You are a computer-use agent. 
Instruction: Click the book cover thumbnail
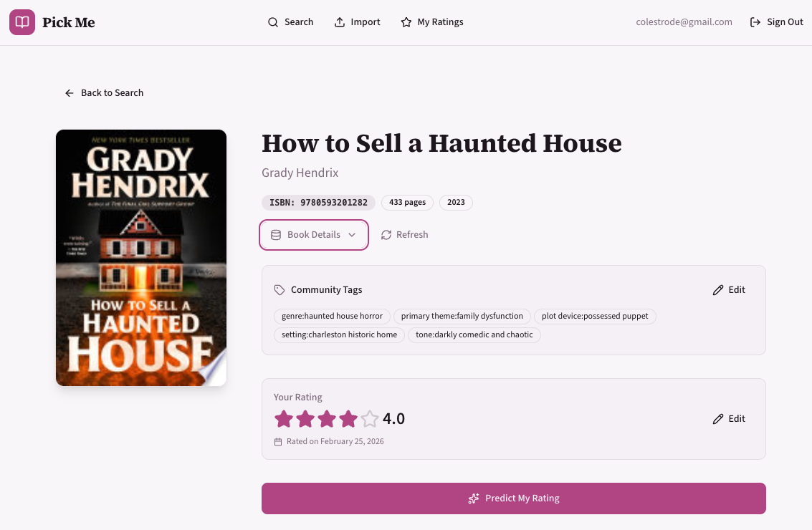[141, 258]
